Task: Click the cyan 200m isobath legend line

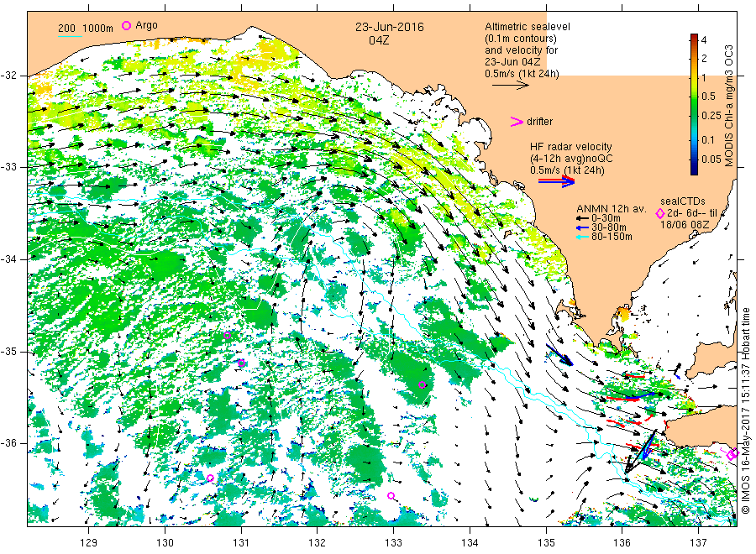Action: 70,36
